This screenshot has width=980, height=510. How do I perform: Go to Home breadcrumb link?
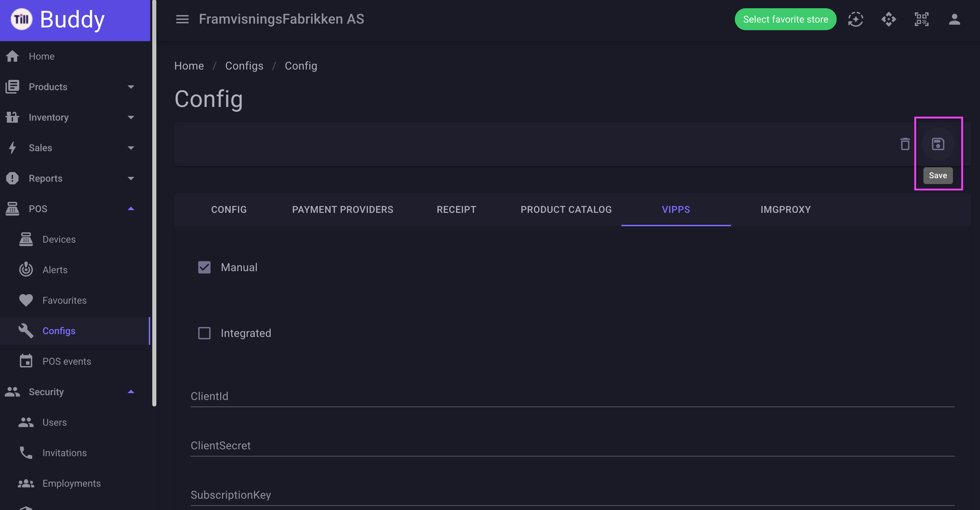click(x=189, y=66)
